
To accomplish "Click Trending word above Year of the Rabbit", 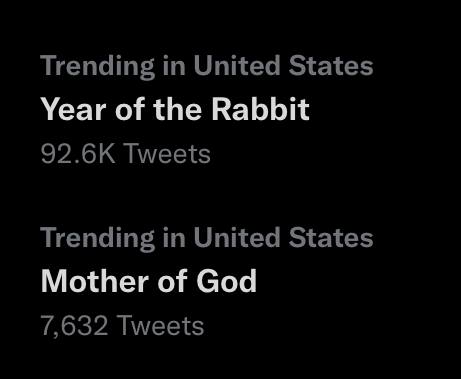I will click(98, 66).
